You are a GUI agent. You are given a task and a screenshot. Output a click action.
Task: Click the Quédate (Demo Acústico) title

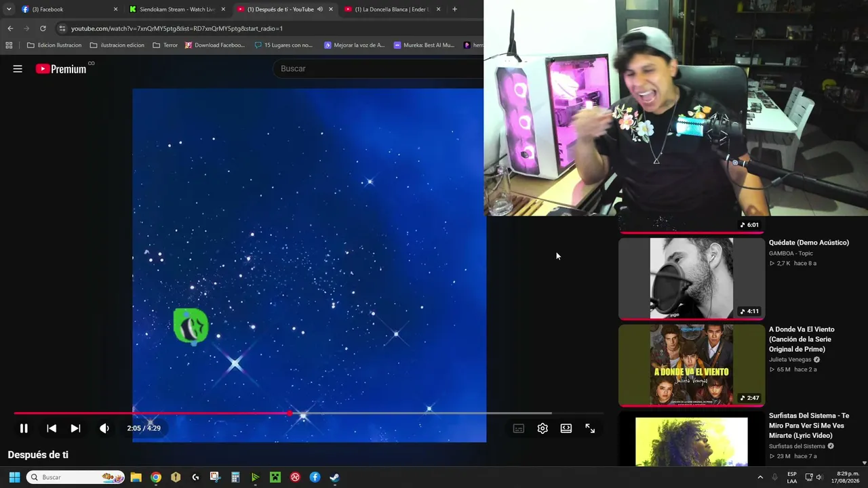[x=809, y=243]
